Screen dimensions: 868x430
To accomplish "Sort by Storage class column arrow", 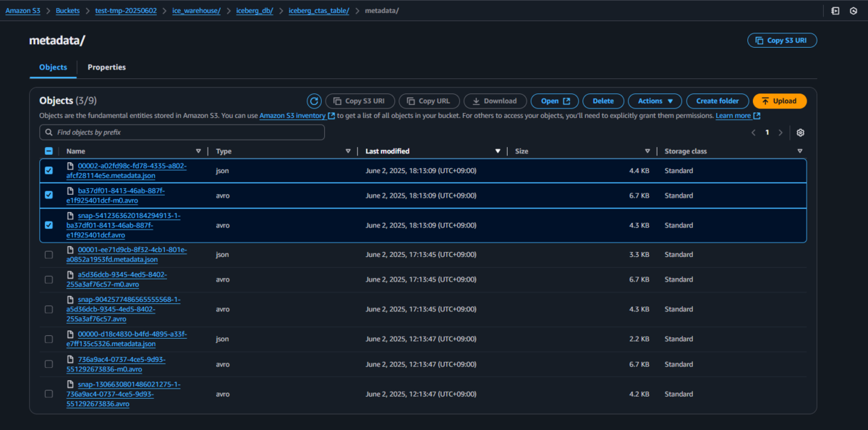I will [800, 151].
